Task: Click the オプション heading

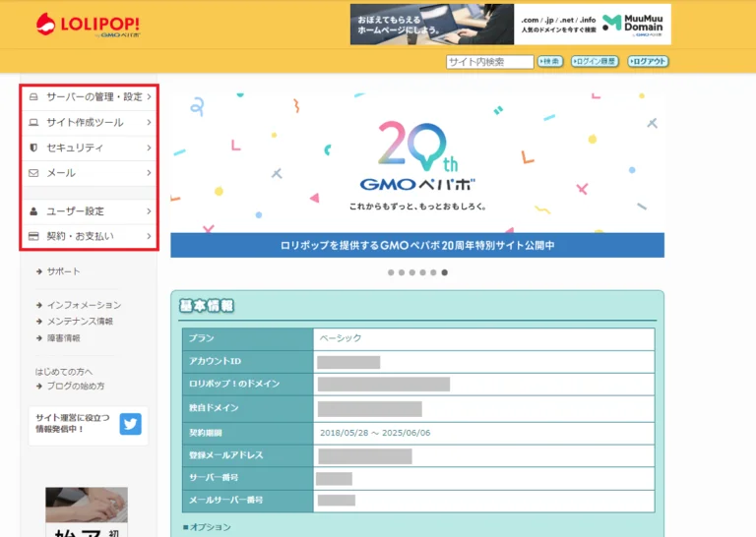Action: click(x=208, y=527)
